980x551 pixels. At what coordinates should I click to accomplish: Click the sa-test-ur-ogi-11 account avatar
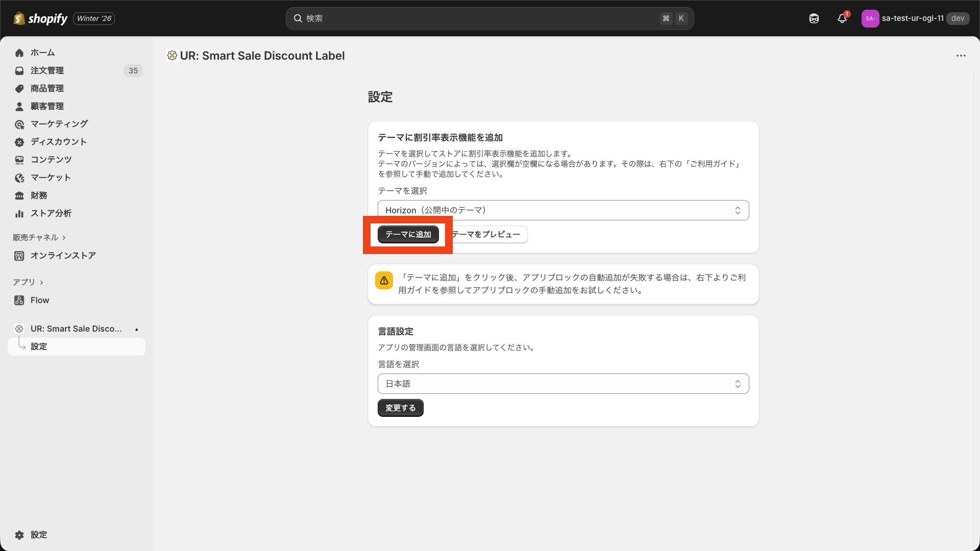click(x=871, y=18)
